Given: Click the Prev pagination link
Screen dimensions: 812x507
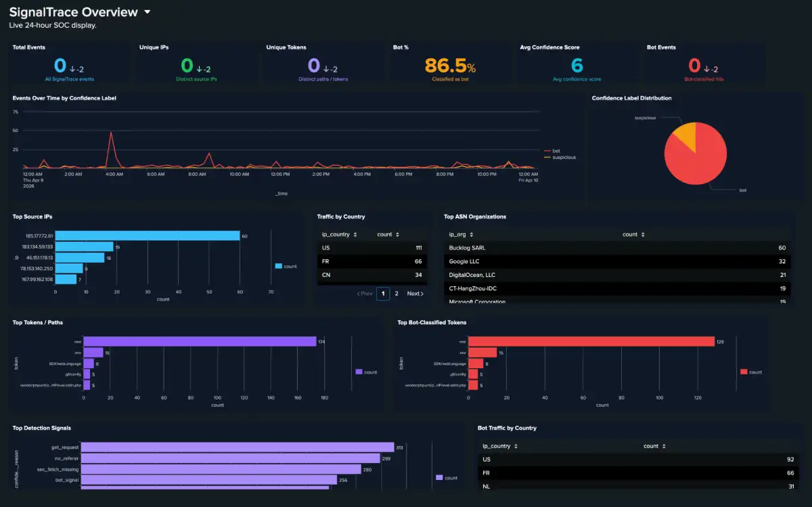Looking at the screenshot, I should pos(365,294).
